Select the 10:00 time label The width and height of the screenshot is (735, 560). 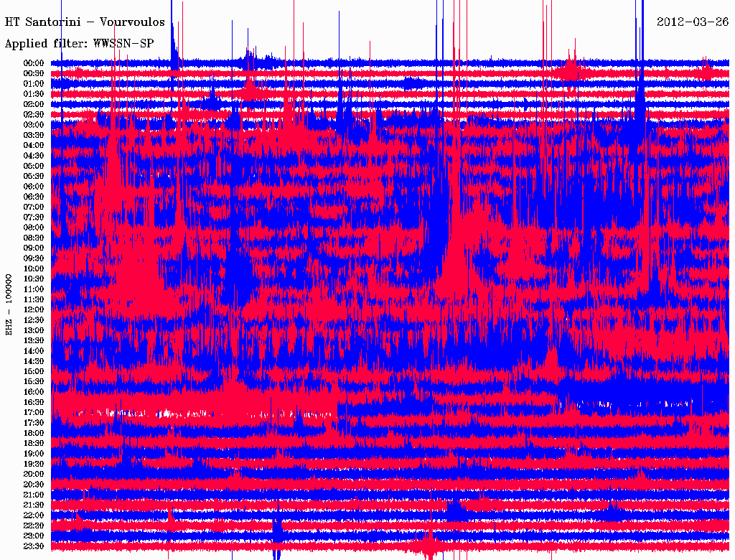click(x=34, y=269)
